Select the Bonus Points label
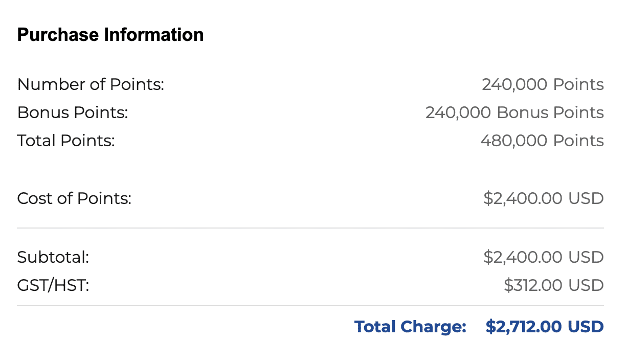This screenshot has height=364, width=627. coord(72,112)
